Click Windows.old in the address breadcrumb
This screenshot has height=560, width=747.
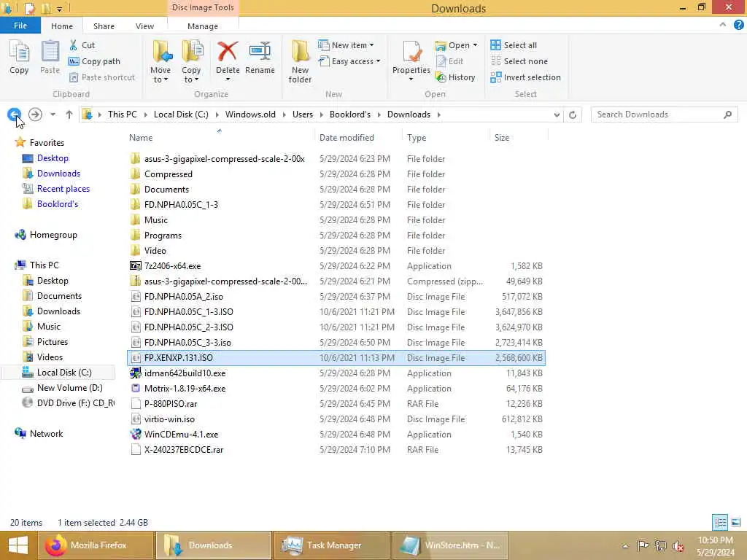250,114
